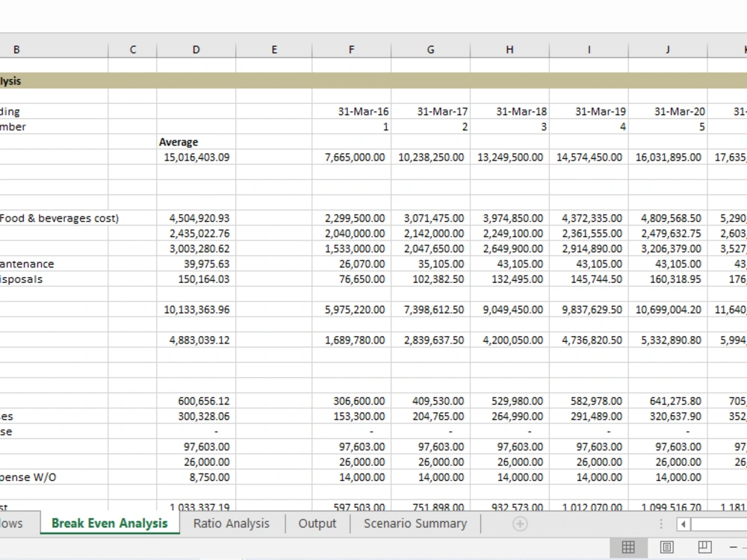Select period number 3 cell
The image size is (747, 560).
(509, 127)
